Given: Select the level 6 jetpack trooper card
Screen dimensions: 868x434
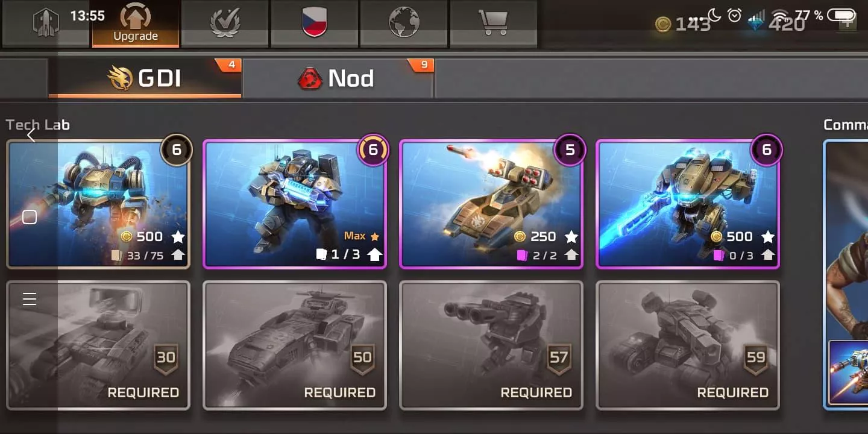Looking at the screenshot, I should pos(98,204).
